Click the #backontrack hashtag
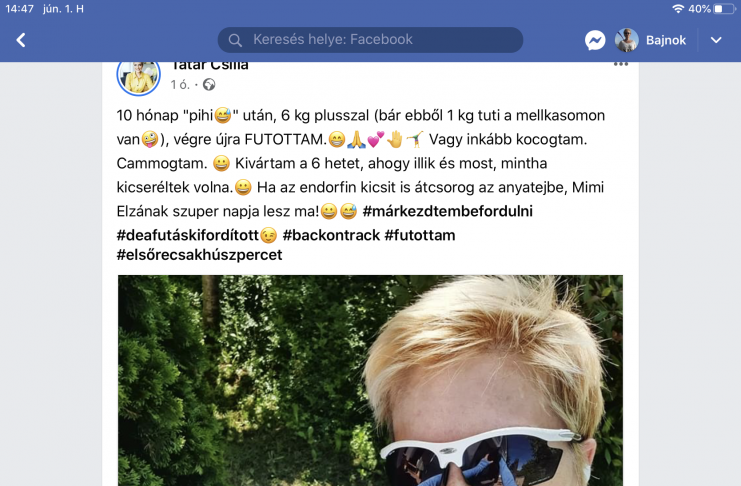This screenshot has width=741, height=486. (331, 235)
